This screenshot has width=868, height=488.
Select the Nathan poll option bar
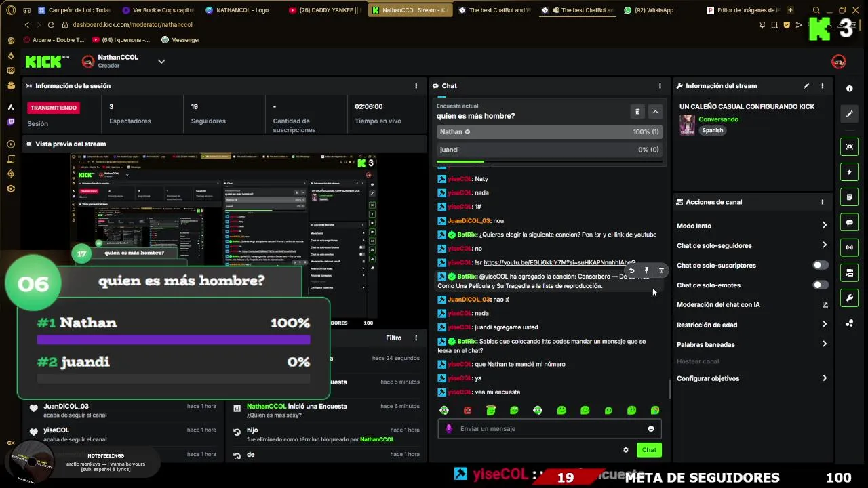click(549, 132)
